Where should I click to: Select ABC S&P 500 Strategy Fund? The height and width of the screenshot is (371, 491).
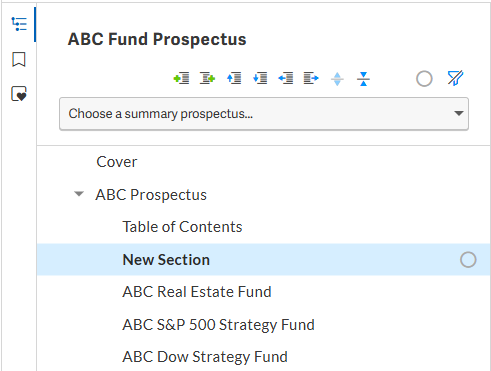[219, 325]
